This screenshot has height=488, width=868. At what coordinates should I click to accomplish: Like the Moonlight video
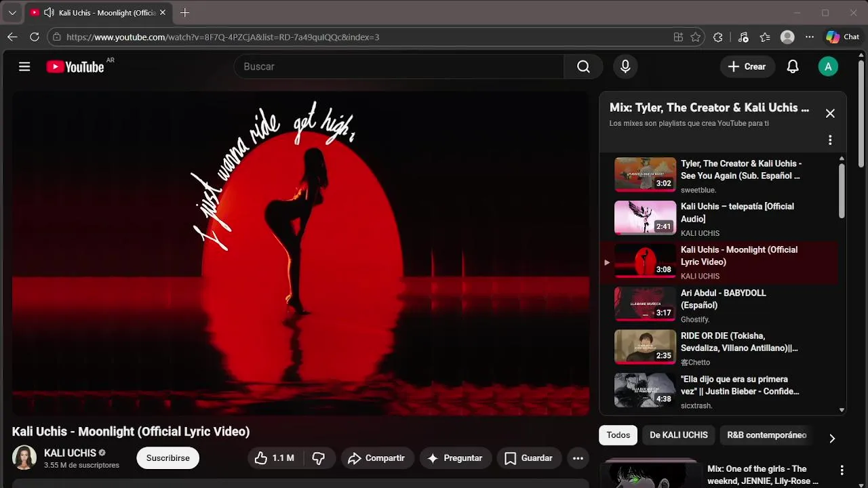click(275, 458)
